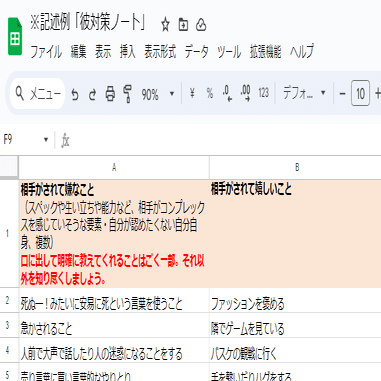This screenshot has width=381, height=381.
Task: Open the 表示形式 menu
Action: click(x=160, y=52)
